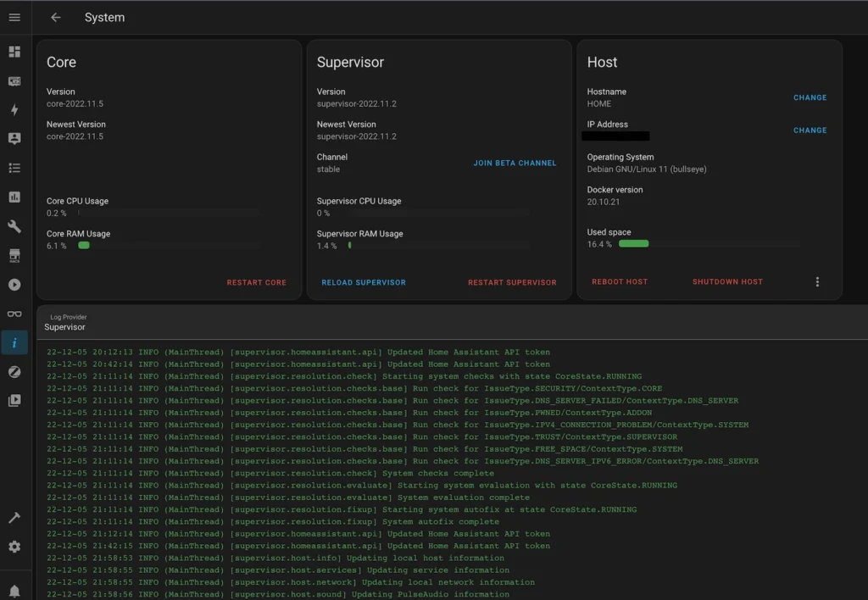This screenshot has height=600, width=868.
Task: Change the Hostname
Action: pyautogui.click(x=810, y=97)
